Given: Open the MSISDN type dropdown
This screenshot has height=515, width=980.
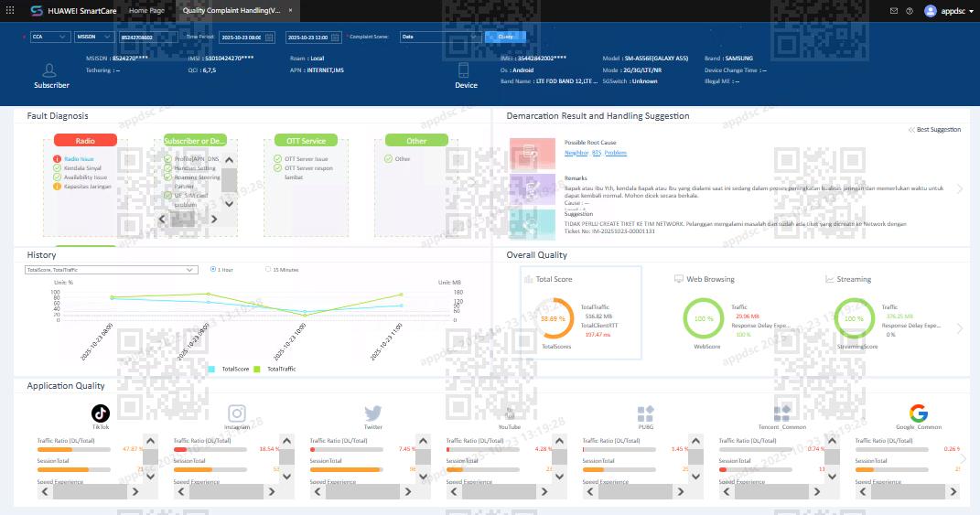Looking at the screenshot, I should [94, 37].
